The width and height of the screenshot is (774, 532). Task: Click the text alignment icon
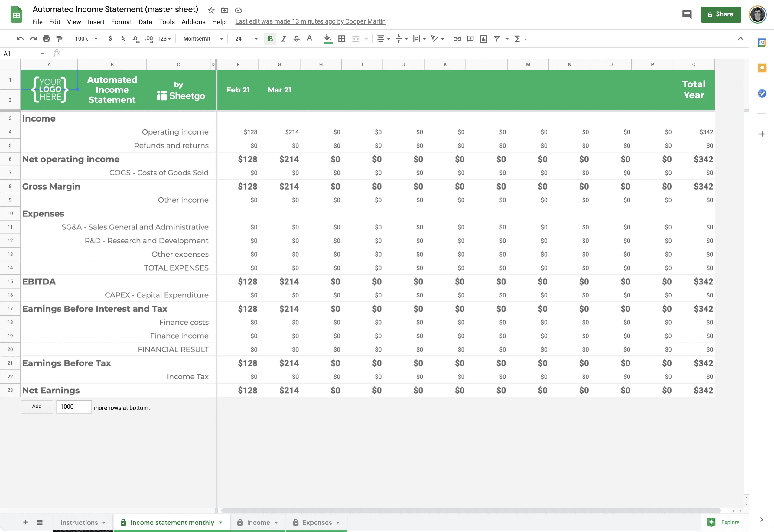pyautogui.click(x=381, y=39)
